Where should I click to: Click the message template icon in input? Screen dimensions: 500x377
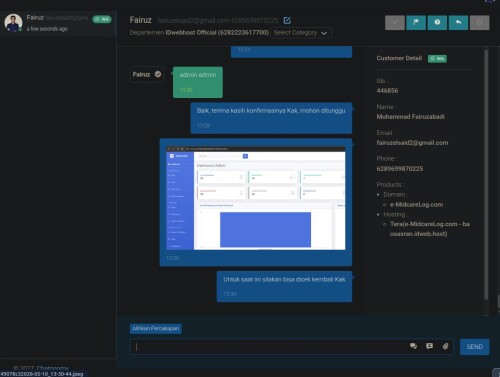pos(429,346)
